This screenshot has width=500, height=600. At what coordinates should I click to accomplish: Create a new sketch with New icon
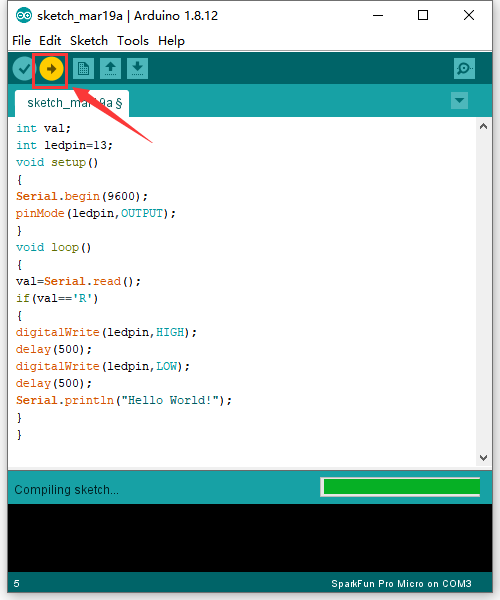(83, 68)
